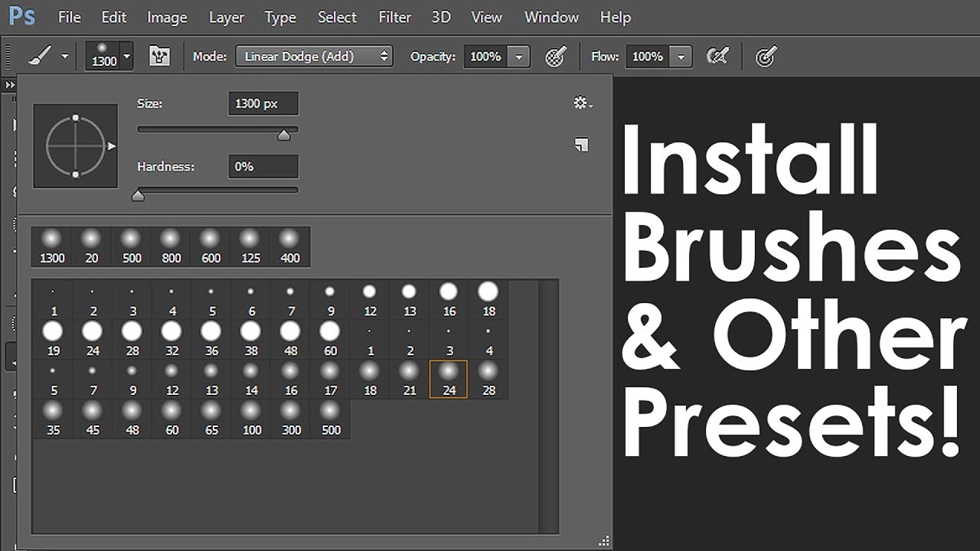Select the hard round 60 brush
This screenshot has height=551, width=980.
click(x=330, y=339)
